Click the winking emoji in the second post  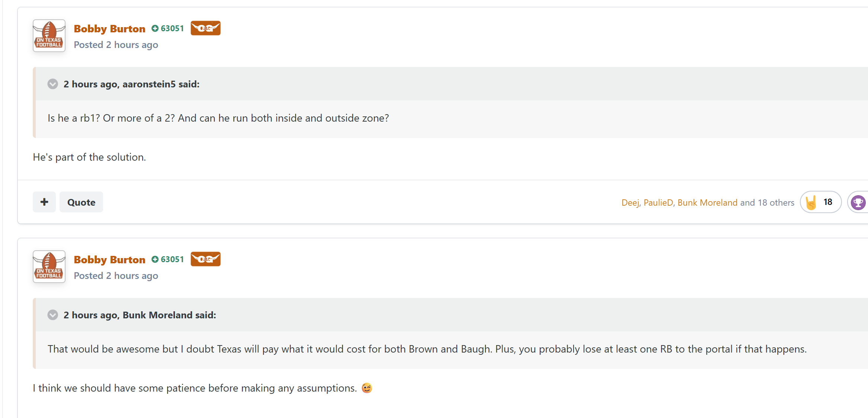[x=367, y=388]
